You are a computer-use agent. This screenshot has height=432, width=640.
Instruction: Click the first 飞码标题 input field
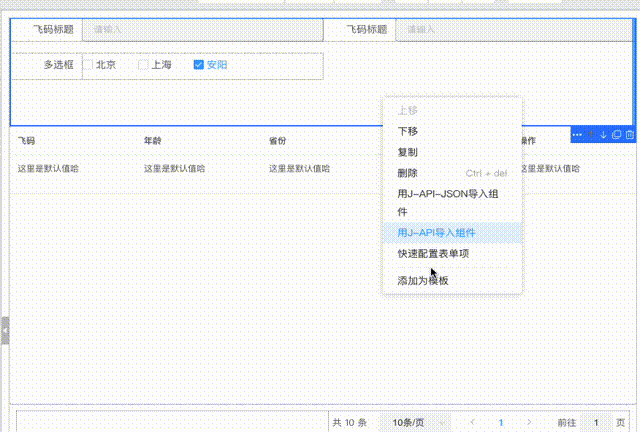(x=200, y=30)
